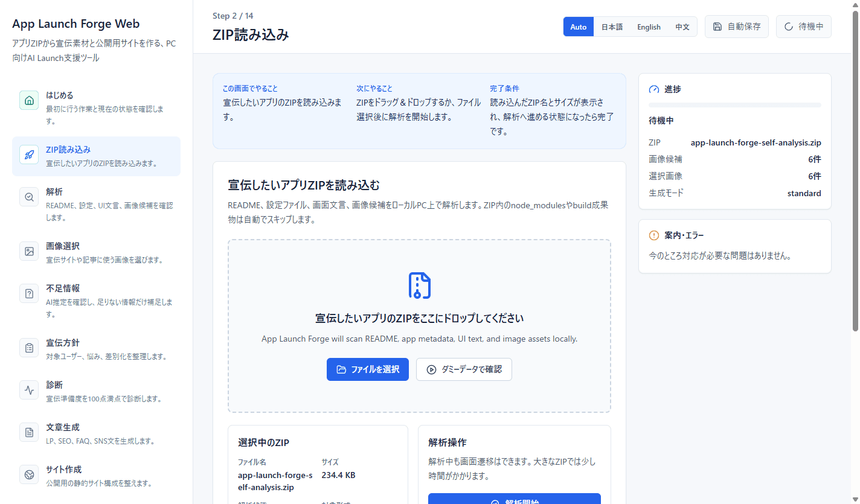Image resolution: width=860 pixels, height=504 pixels.
Task: Click the 選択中のZIP heading
Action: 264,443
